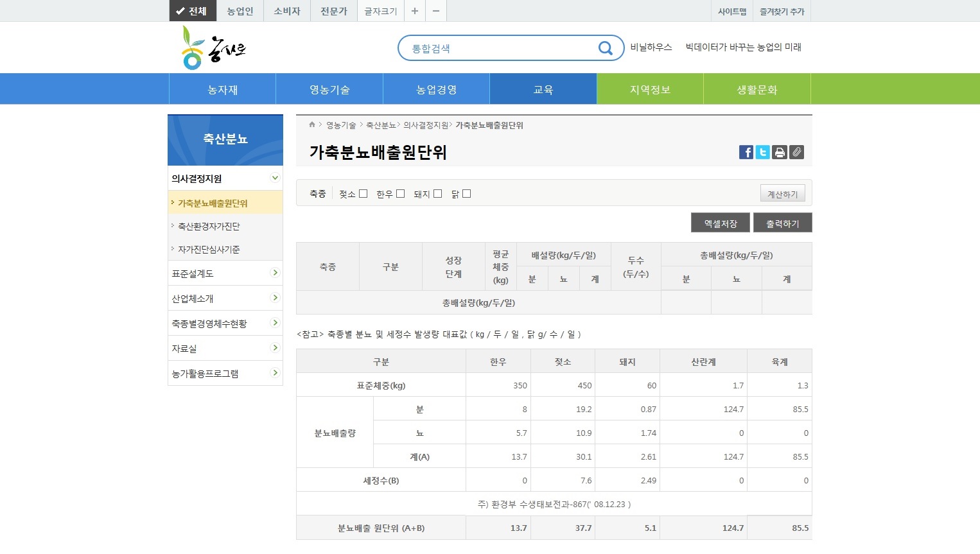Click the 엑셀저장 button
Screen dimensions: 980x554
pyautogui.click(x=721, y=223)
